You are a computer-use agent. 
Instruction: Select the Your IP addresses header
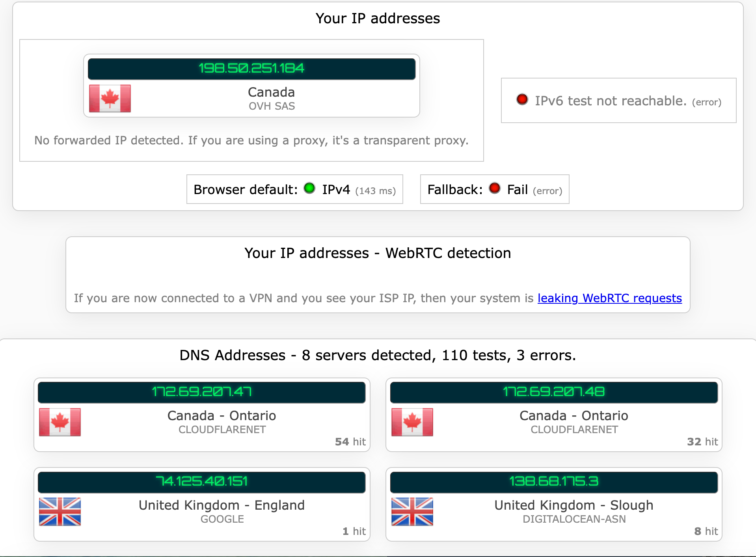pos(377,18)
